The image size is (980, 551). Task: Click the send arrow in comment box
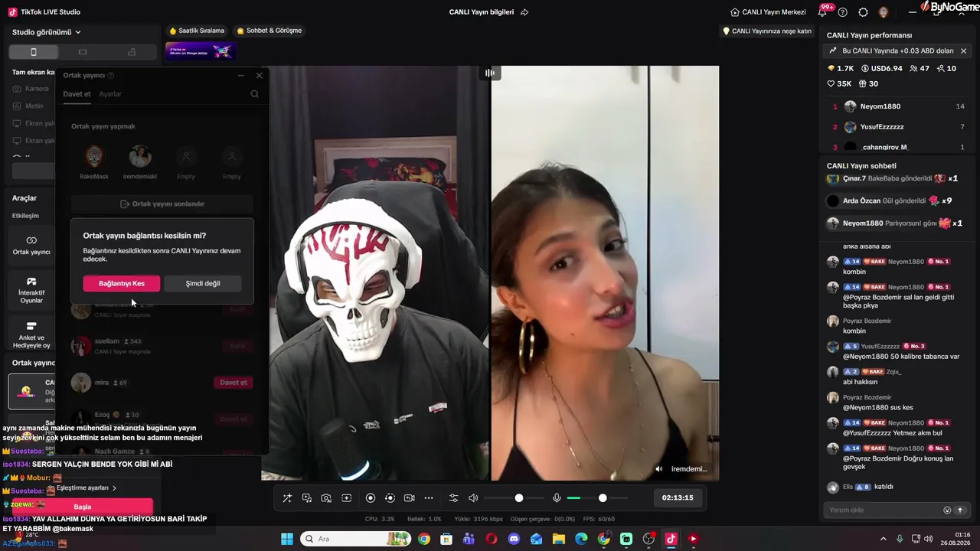point(960,510)
